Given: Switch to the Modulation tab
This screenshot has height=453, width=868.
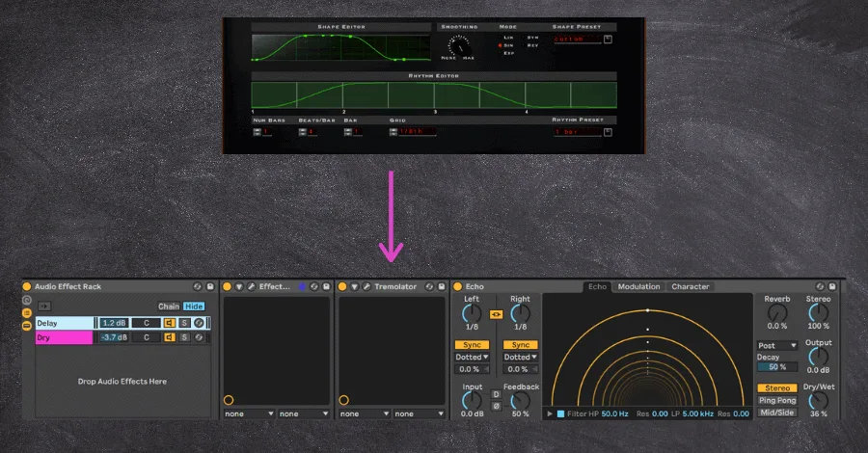Looking at the screenshot, I should pyautogui.click(x=638, y=286).
